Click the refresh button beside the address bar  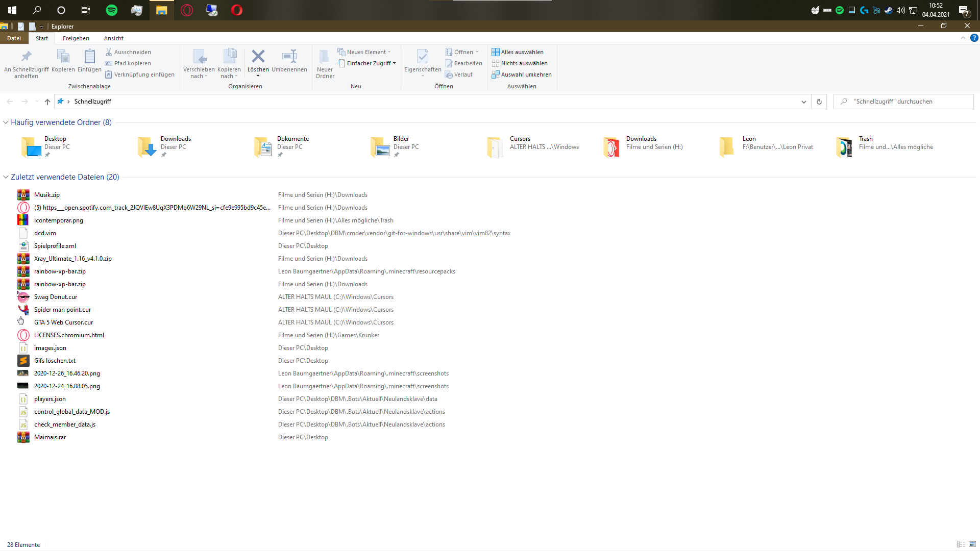[x=819, y=102]
